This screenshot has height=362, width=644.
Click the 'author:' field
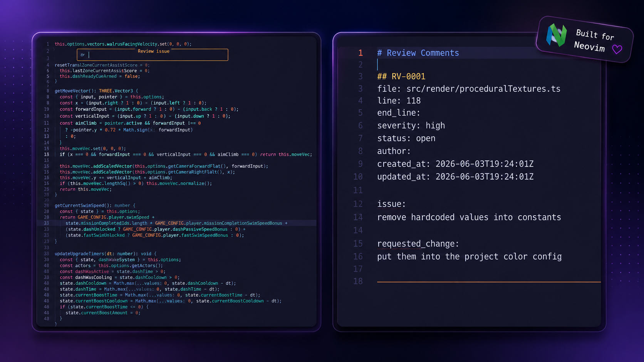coord(394,151)
